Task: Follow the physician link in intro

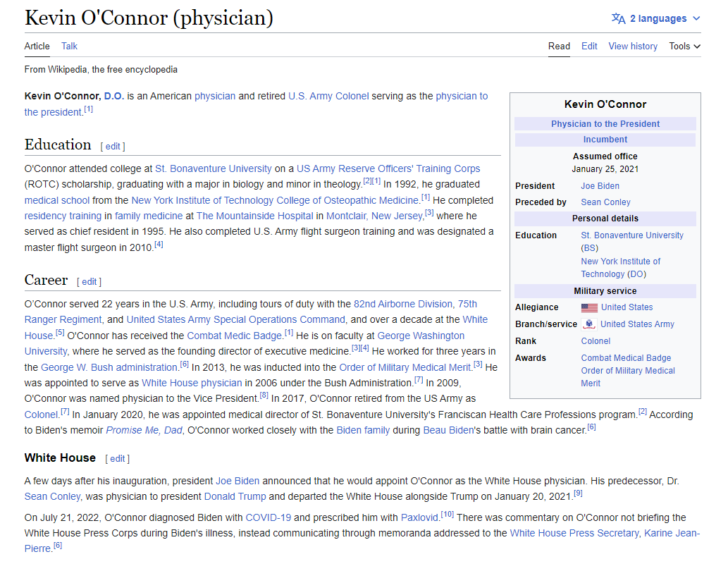Action: (215, 96)
